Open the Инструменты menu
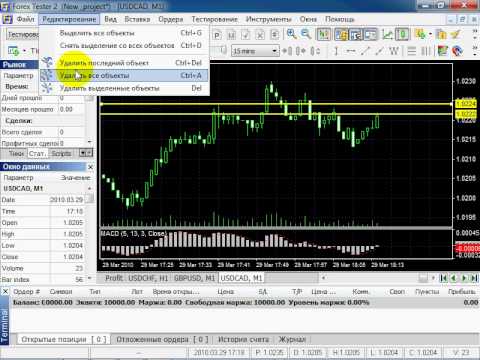 pos(268,19)
